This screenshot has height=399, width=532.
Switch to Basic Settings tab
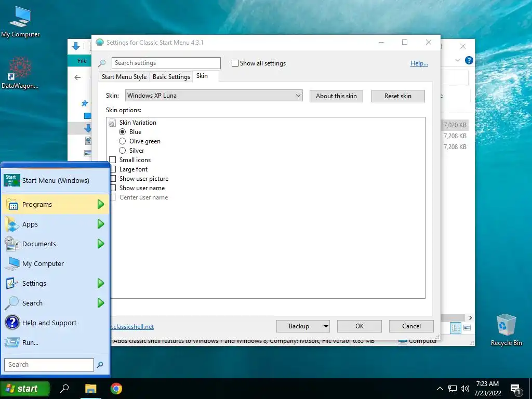click(x=171, y=77)
